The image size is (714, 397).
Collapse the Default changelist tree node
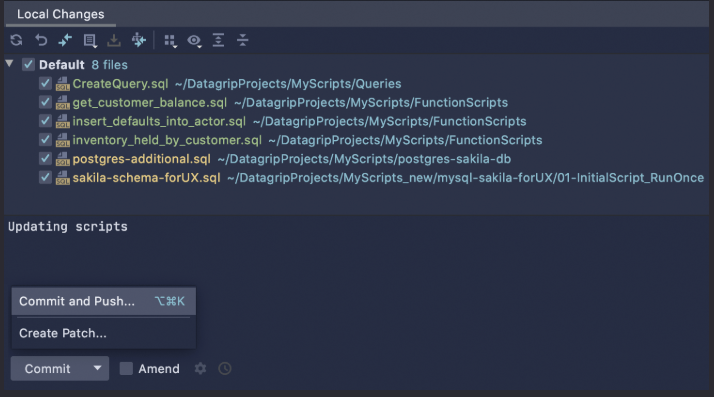coord(10,64)
